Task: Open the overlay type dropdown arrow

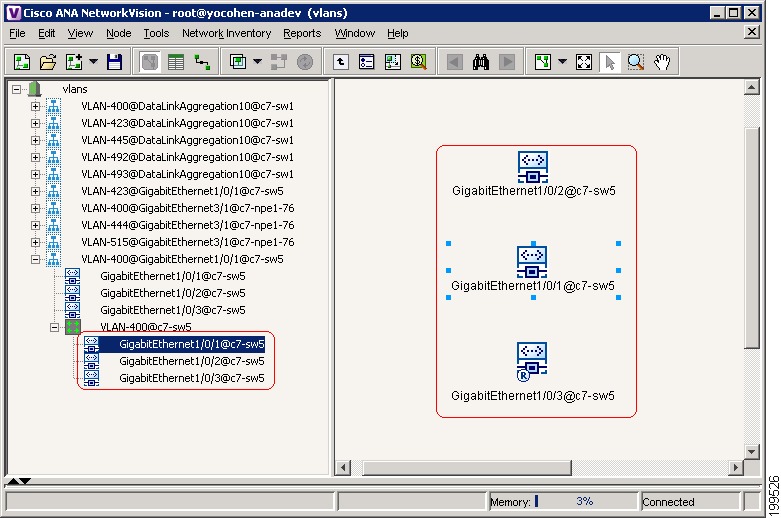Action: click(257, 62)
